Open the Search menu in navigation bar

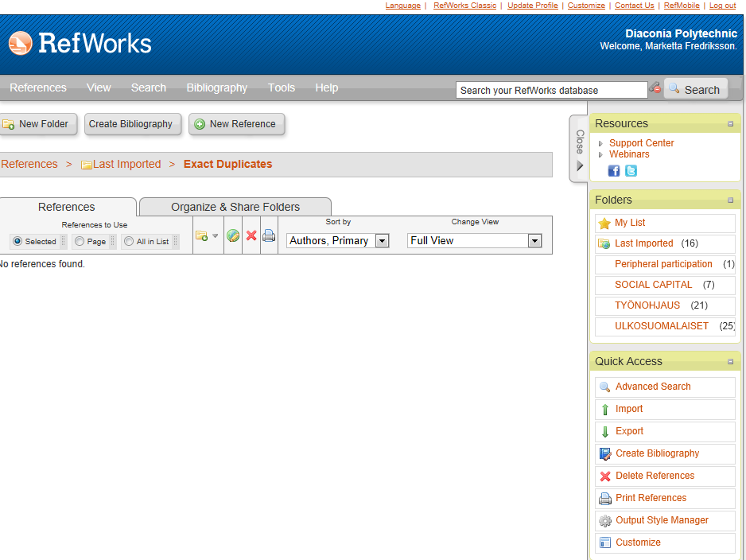coord(149,87)
